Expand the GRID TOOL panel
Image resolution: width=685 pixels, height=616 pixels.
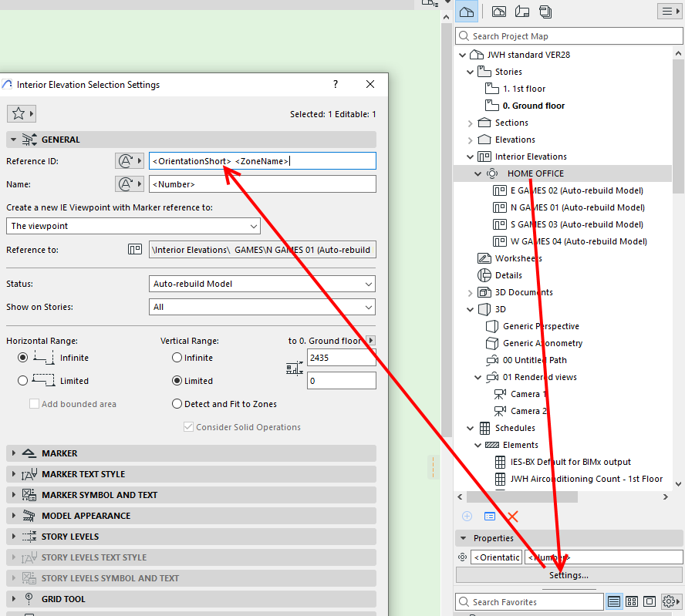14,599
